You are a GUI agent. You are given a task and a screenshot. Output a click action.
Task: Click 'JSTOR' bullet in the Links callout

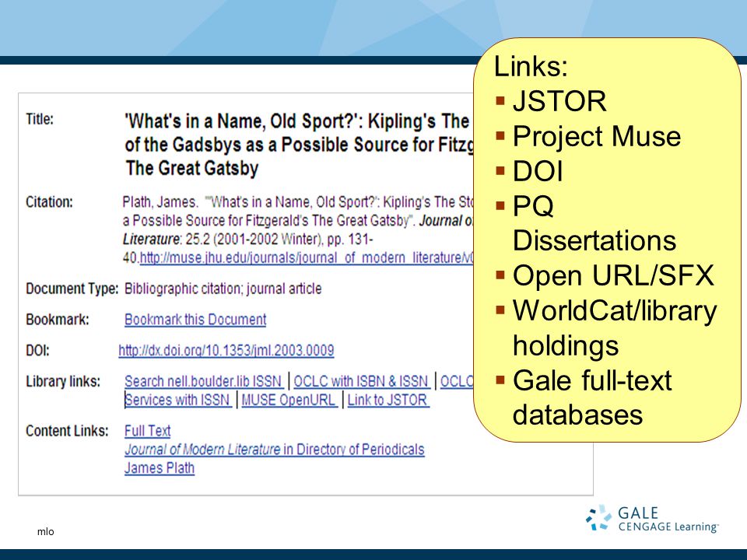559,101
